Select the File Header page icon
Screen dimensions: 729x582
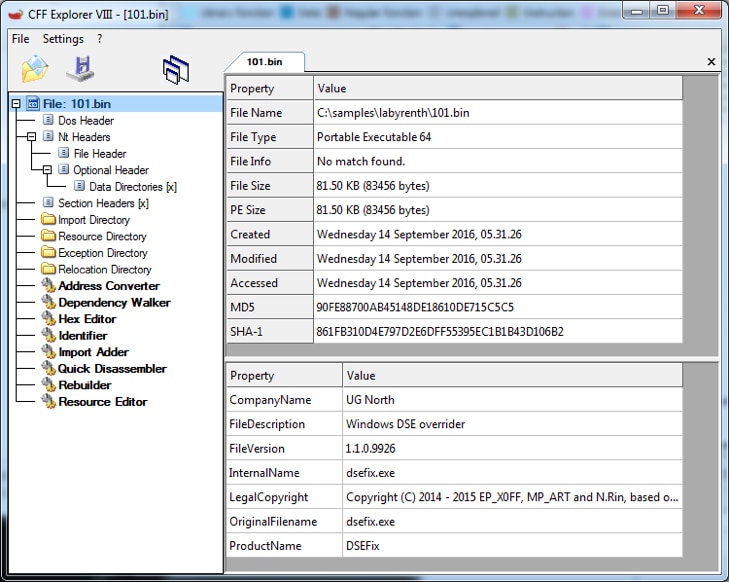click(64, 153)
